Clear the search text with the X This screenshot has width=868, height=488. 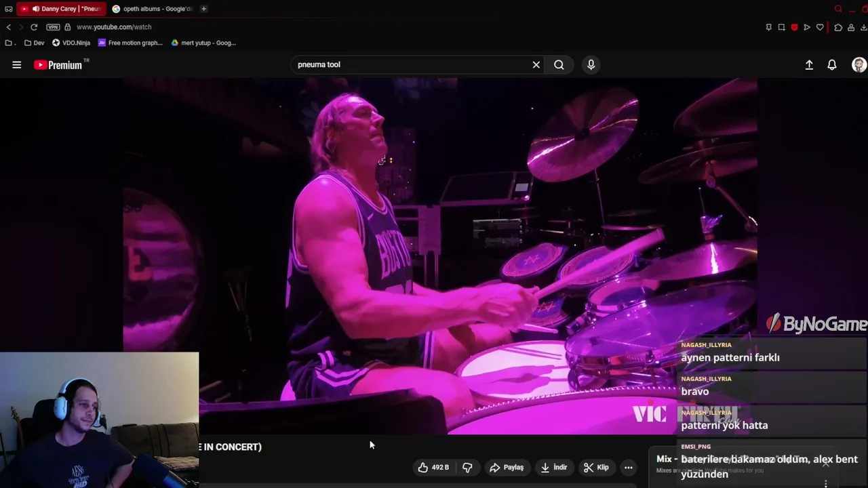[536, 64]
